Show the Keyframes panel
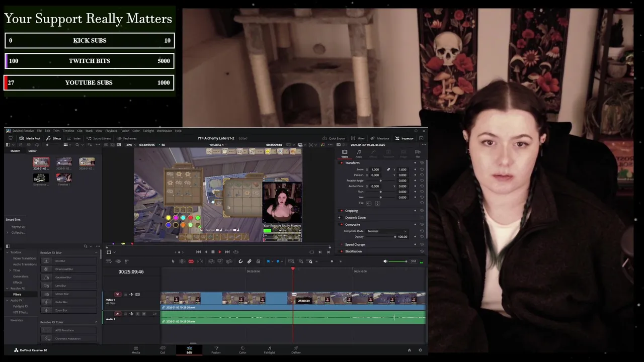The height and width of the screenshot is (362, 644). coord(127,138)
